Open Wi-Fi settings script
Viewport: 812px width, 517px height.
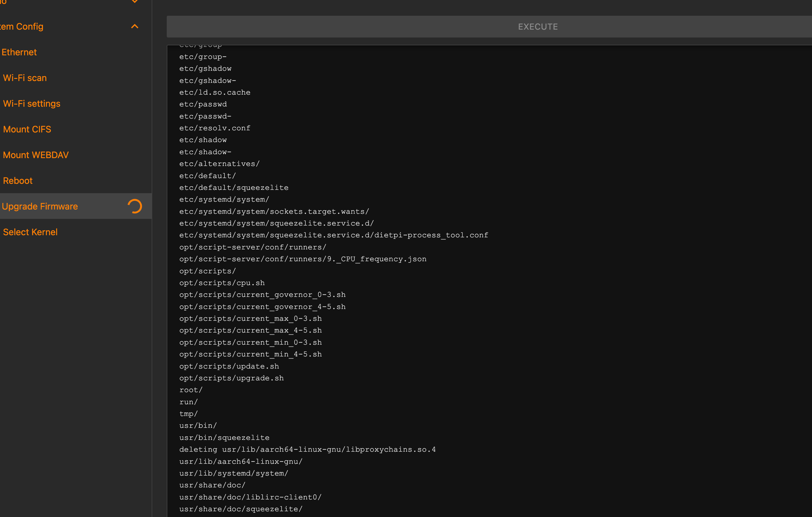tap(32, 104)
